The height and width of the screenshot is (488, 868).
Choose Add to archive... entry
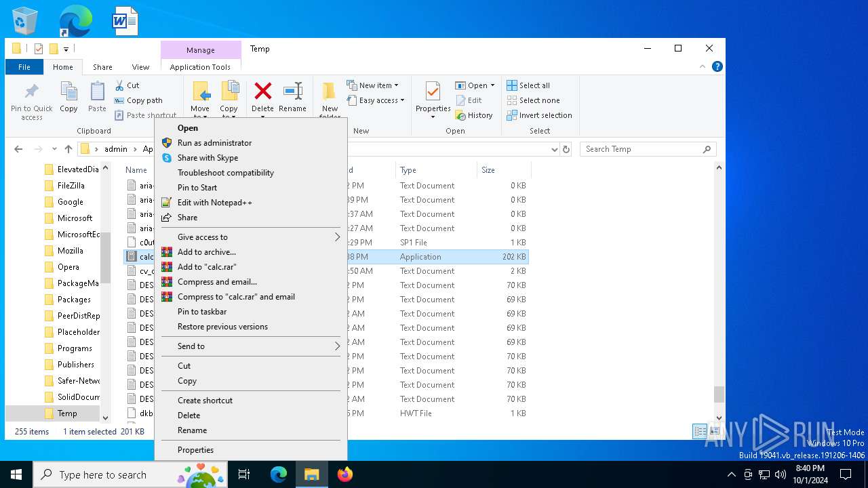coord(251,252)
